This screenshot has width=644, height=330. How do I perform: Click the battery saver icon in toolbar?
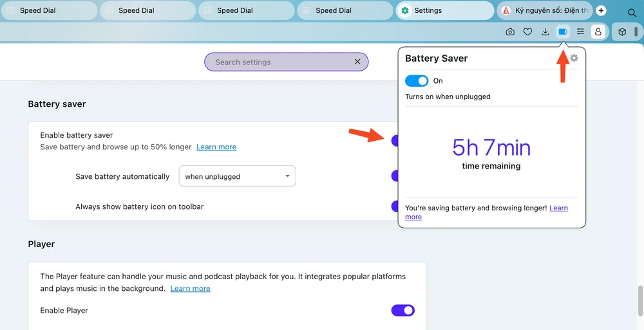(x=563, y=32)
